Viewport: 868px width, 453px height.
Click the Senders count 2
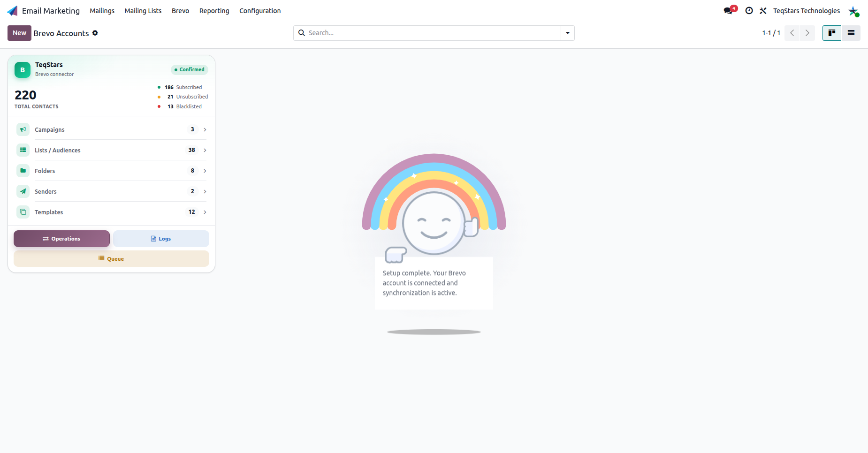coord(192,191)
